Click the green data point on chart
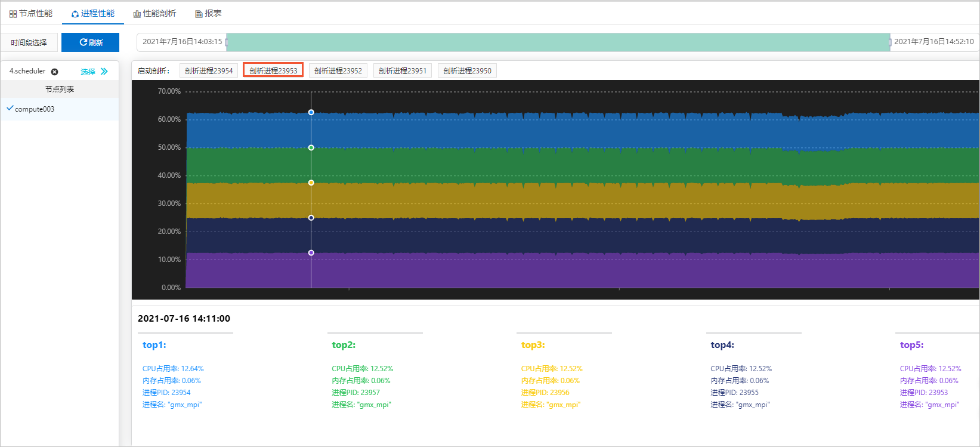This screenshot has width=980, height=447. [311, 147]
